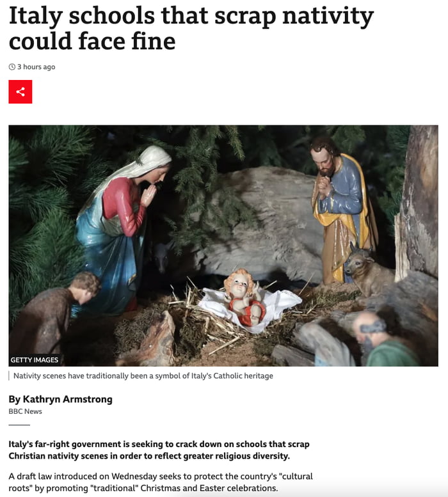Click the clock icon beside the timestamp
448x497 pixels.
12,67
